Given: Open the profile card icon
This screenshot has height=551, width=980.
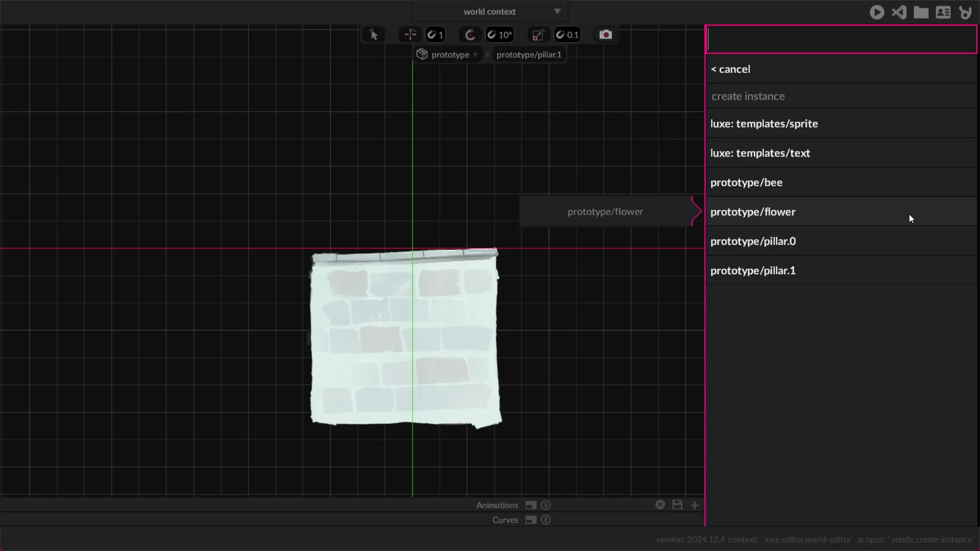Looking at the screenshot, I should click(943, 12).
